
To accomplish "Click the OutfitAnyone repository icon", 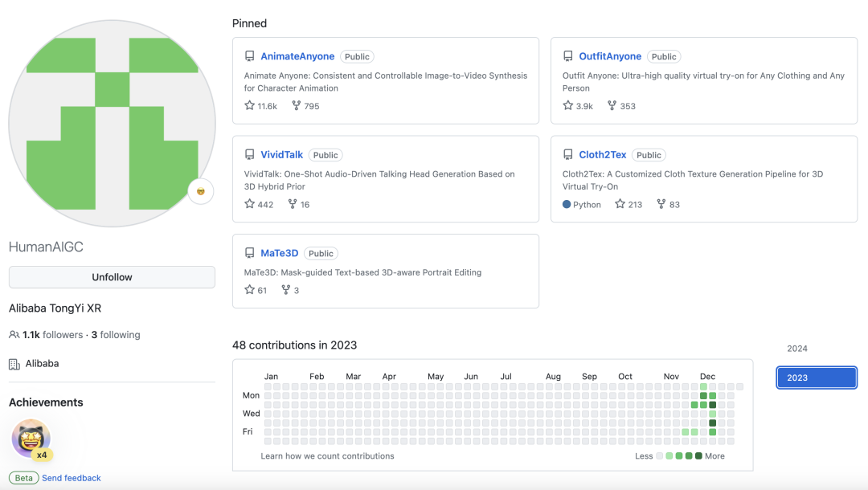I will [568, 56].
